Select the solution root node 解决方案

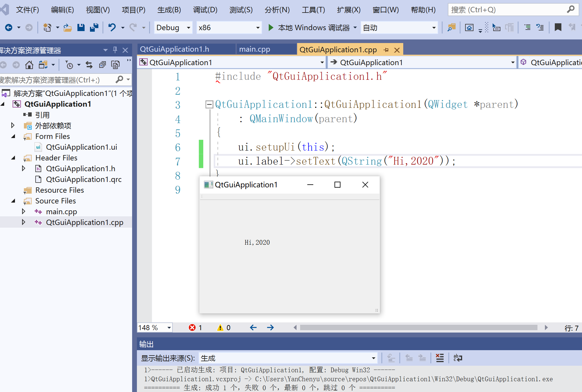pyautogui.click(x=73, y=93)
